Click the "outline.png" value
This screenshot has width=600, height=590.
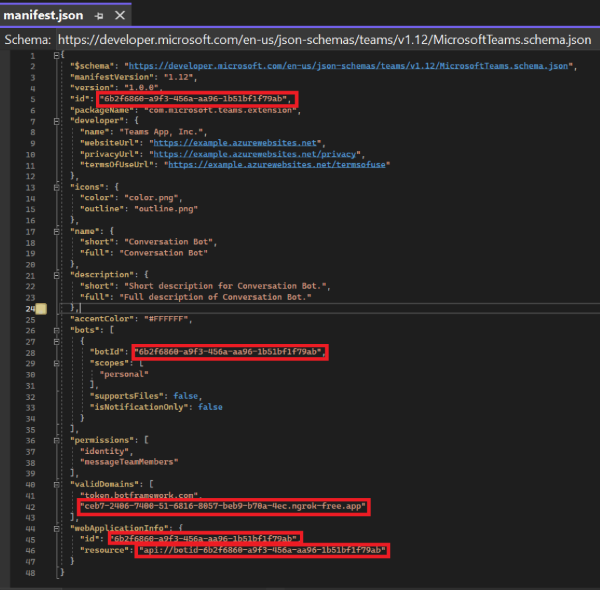[166, 209]
